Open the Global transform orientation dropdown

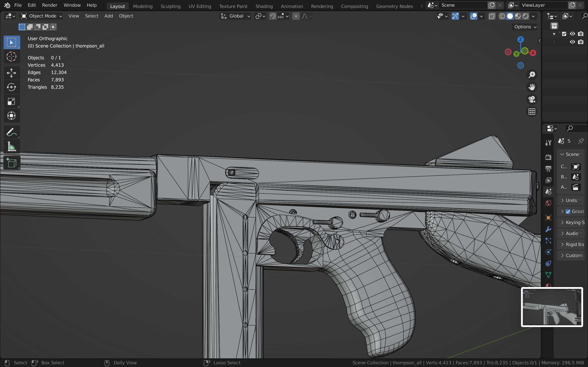coord(235,16)
